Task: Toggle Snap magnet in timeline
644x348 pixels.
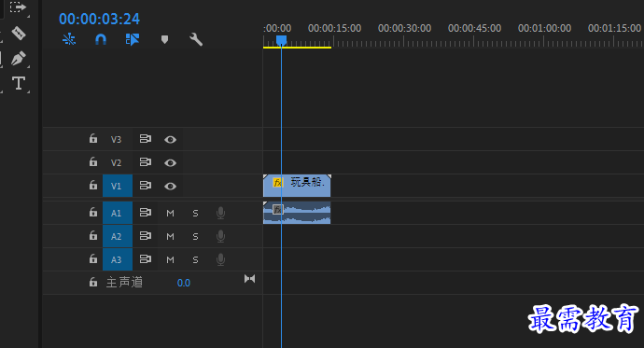Action: click(101, 39)
